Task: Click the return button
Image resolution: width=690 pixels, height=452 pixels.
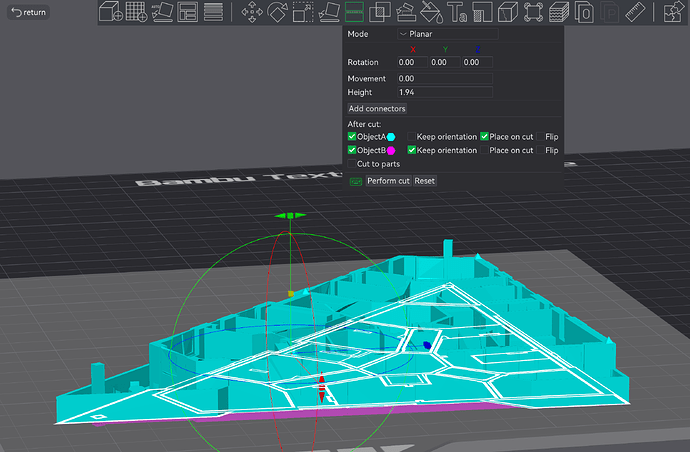Action: coord(29,12)
